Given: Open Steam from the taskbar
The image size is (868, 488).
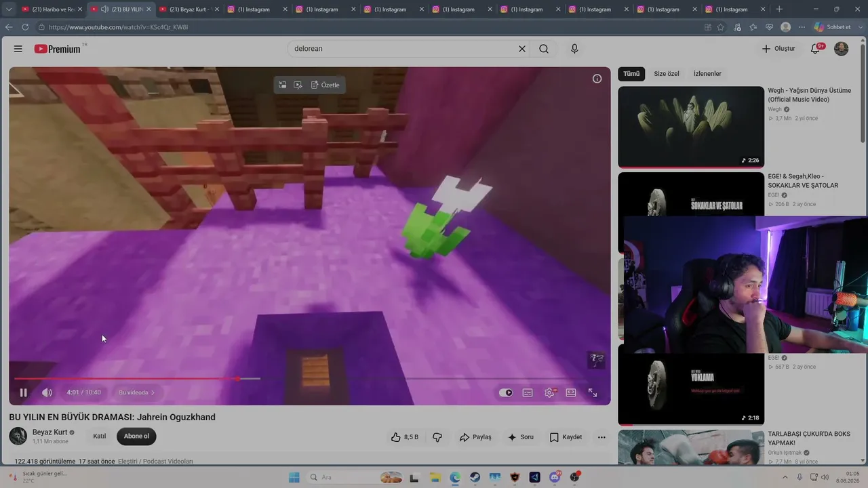Looking at the screenshot, I should point(475,477).
